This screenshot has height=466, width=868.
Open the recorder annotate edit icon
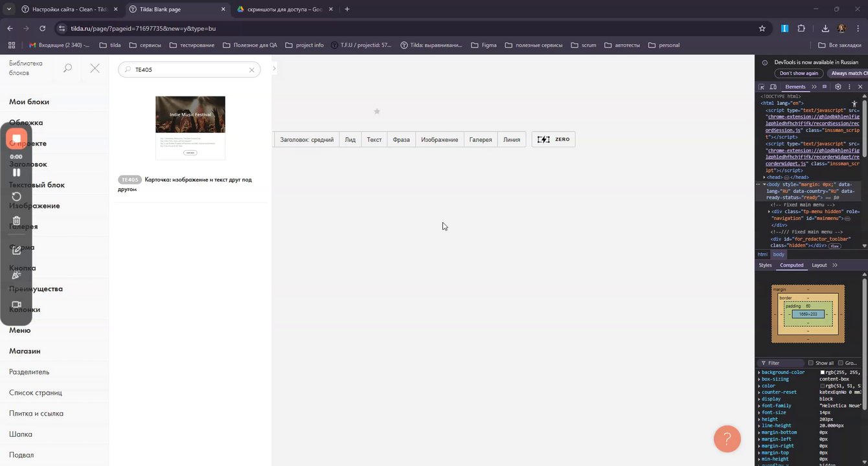point(16,250)
